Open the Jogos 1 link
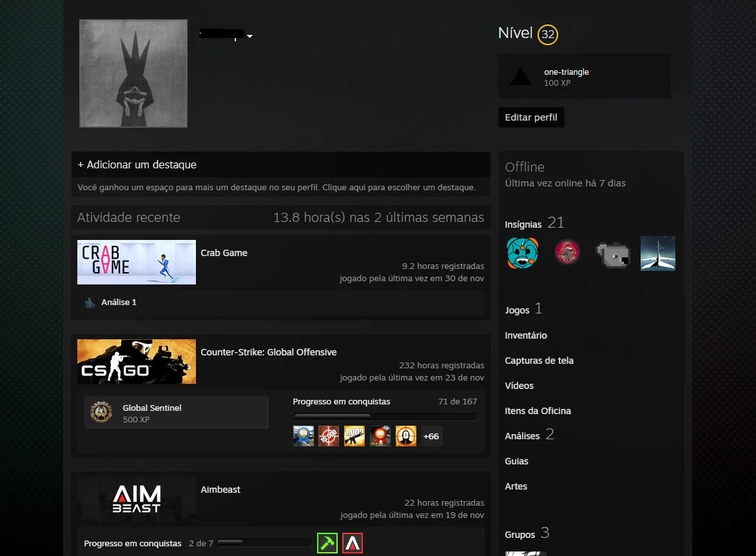The height and width of the screenshot is (556, 756). pyautogui.click(x=523, y=309)
